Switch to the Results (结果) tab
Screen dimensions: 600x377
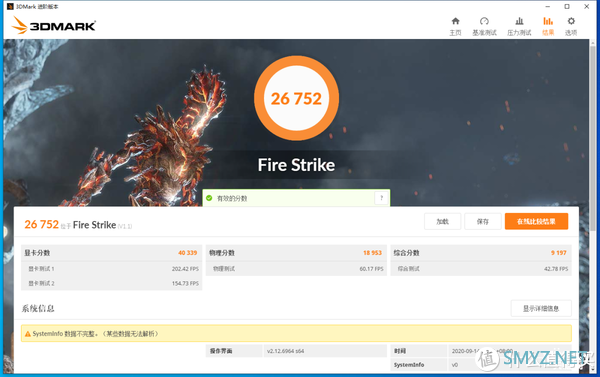tap(548, 26)
